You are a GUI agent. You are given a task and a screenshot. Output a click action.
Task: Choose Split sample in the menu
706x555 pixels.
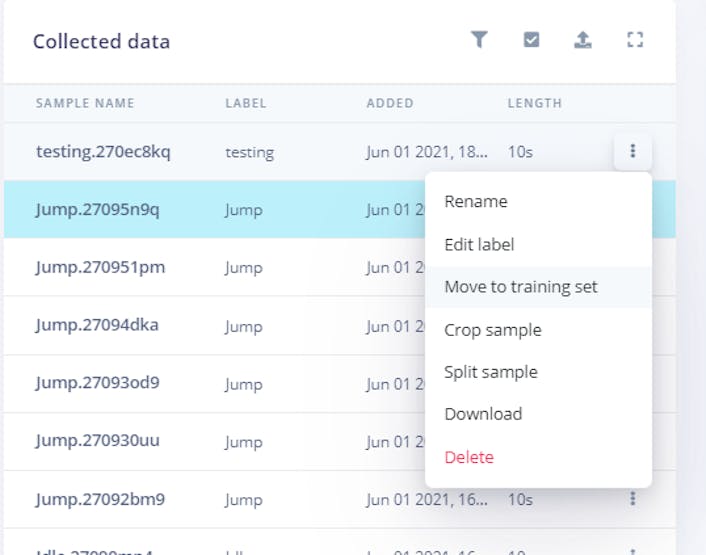pos(491,372)
